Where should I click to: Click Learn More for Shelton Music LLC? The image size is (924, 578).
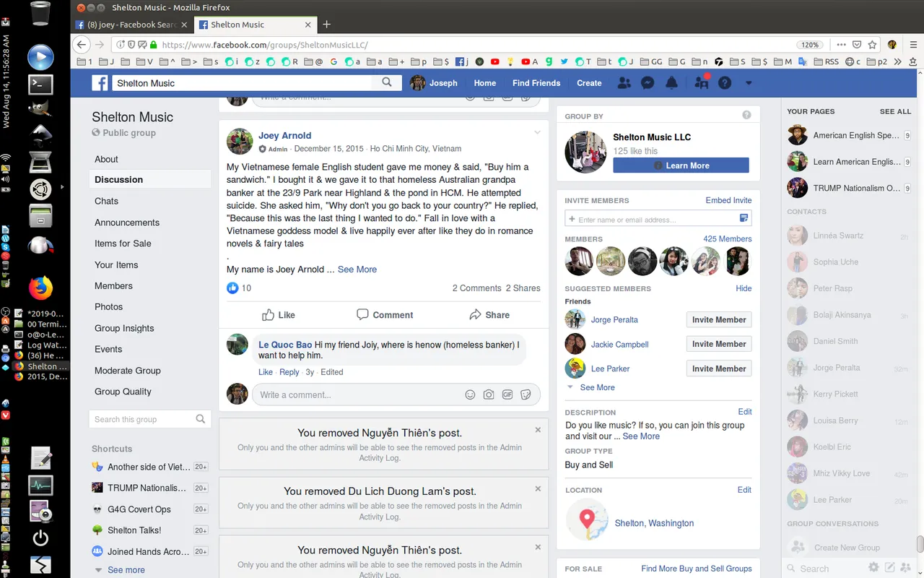[681, 165]
